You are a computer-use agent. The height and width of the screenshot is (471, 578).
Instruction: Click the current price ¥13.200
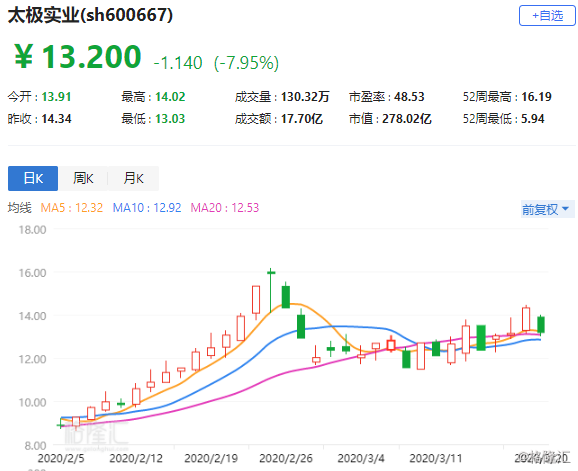(x=78, y=56)
